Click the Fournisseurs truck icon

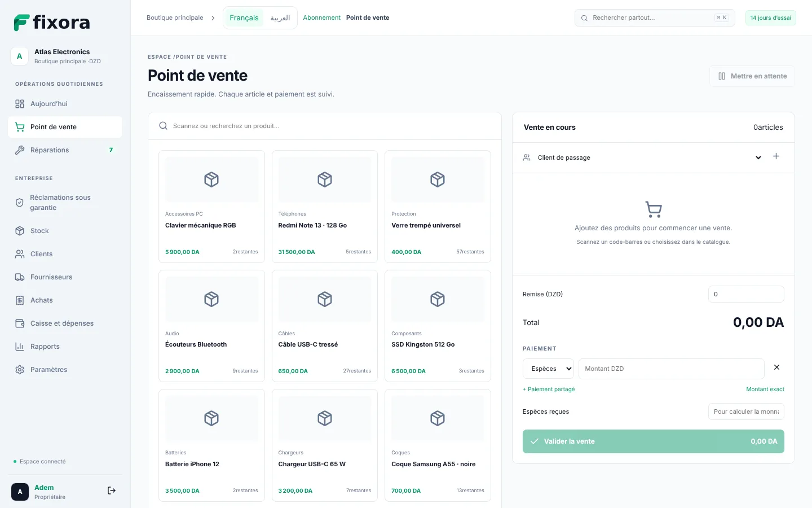click(20, 277)
